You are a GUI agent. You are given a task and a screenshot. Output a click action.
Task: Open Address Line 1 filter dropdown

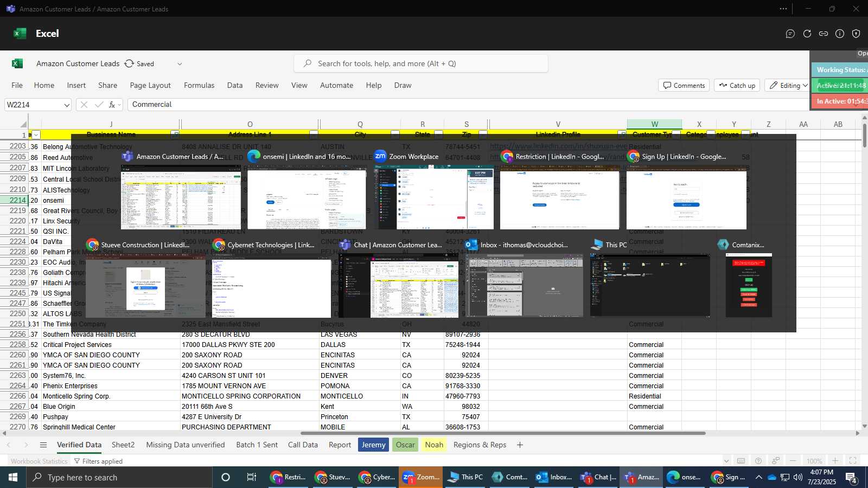[314, 134]
